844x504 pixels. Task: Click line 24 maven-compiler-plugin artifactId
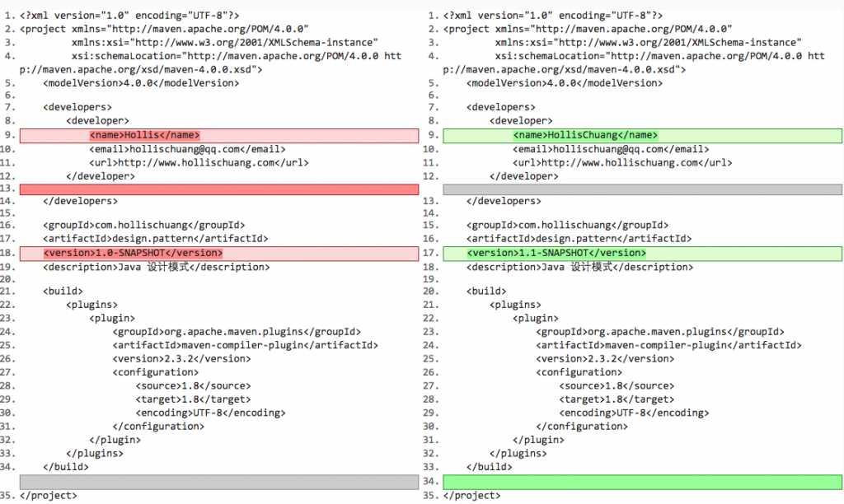[668, 345]
